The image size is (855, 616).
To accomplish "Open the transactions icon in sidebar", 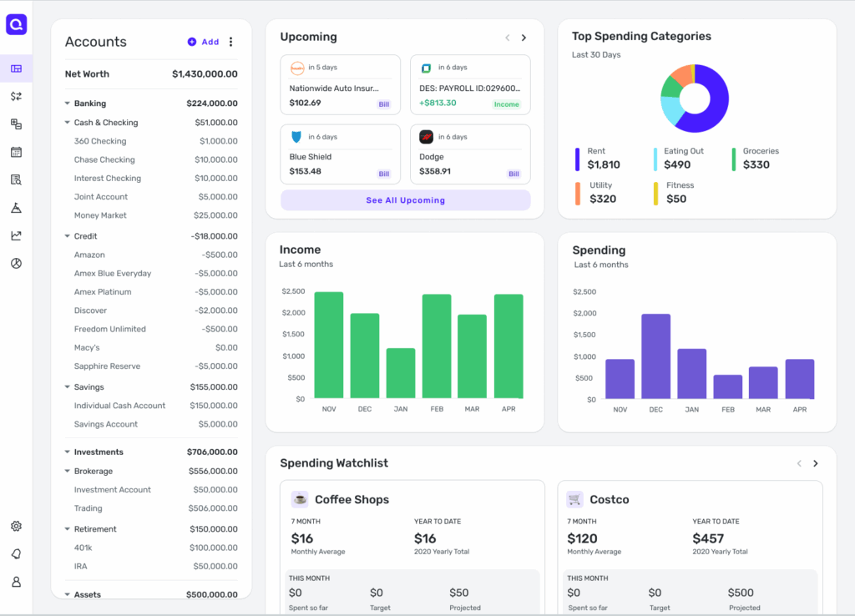I will point(16,96).
